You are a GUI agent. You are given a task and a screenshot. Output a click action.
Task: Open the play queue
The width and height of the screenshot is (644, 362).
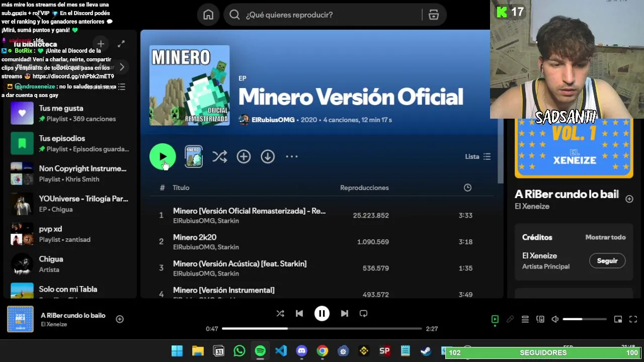525,319
